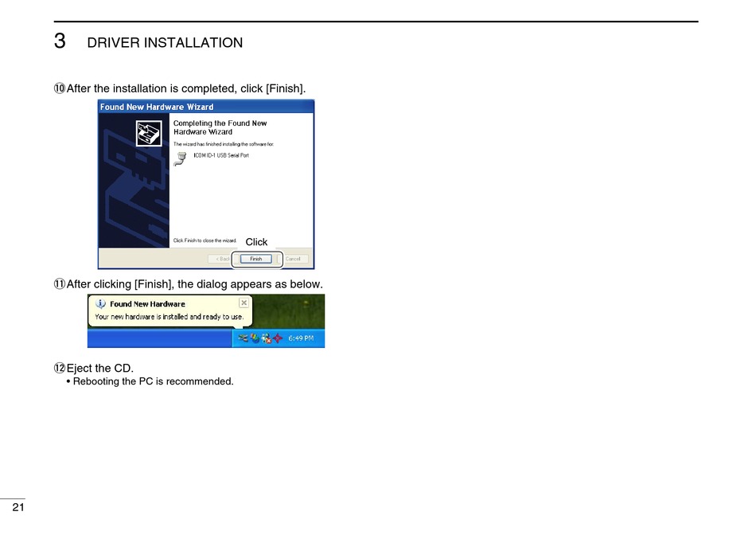Click the colorful globe tray icon
756x535 pixels.
pyautogui.click(x=255, y=338)
